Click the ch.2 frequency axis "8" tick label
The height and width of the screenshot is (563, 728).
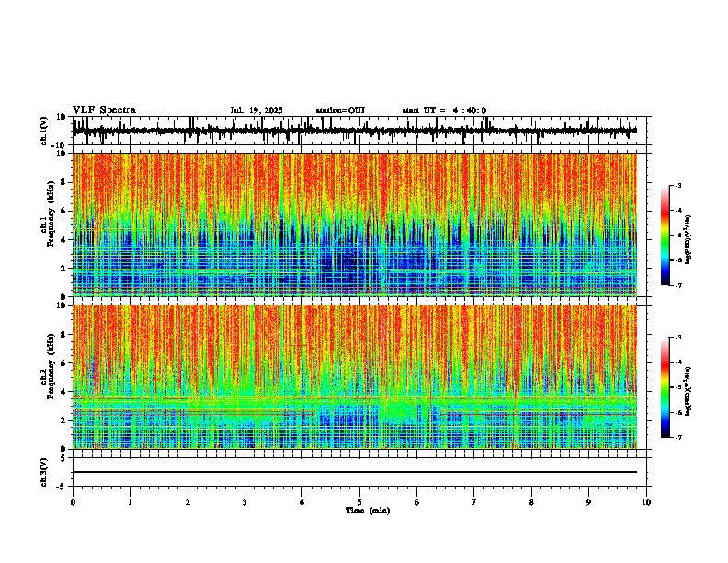pyautogui.click(x=64, y=335)
